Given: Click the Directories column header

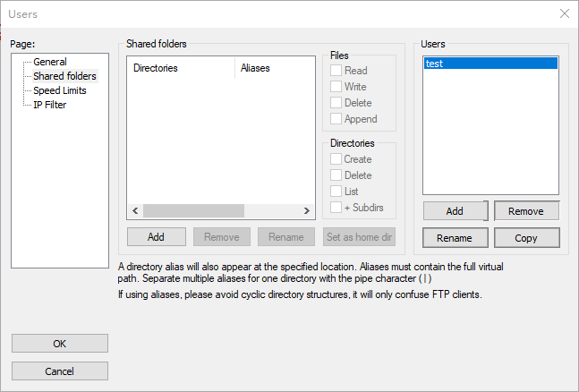Looking at the screenshot, I should 181,68.
